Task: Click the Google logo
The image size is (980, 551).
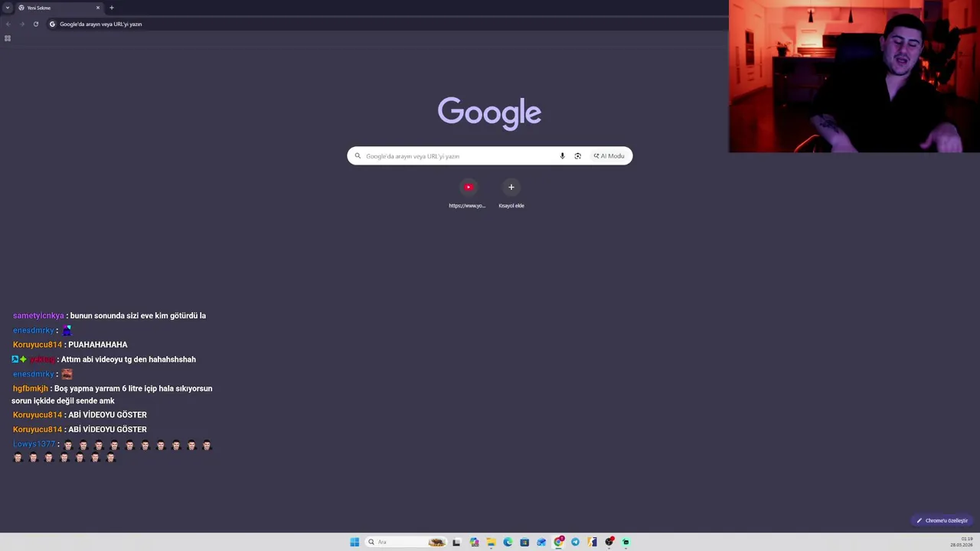Action: click(x=489, y=112)
